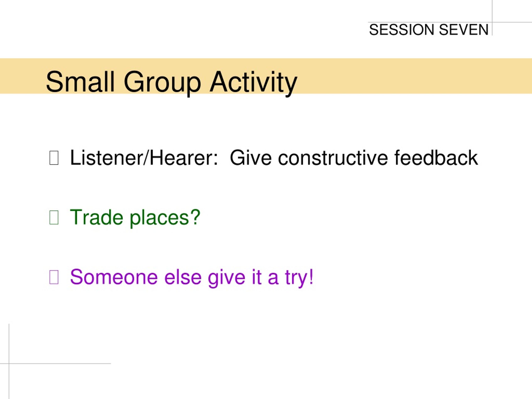Click the green bullet box beside Trade places

point(54,217)
